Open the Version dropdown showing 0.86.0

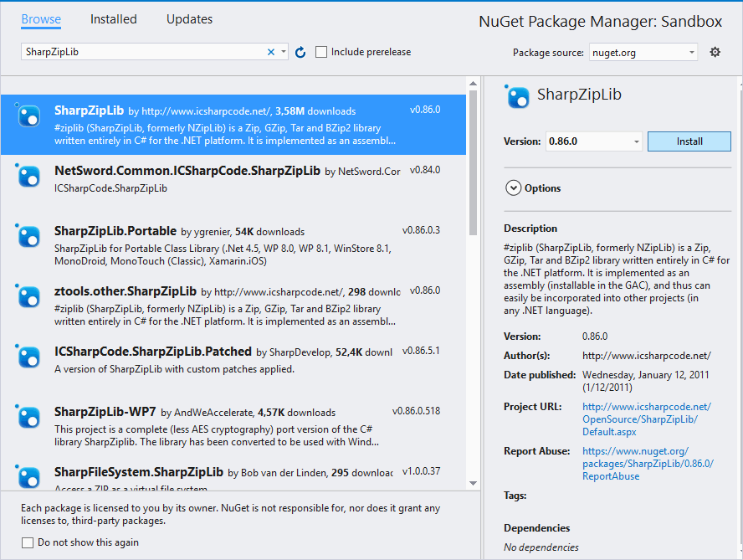(x=593, y=141)
